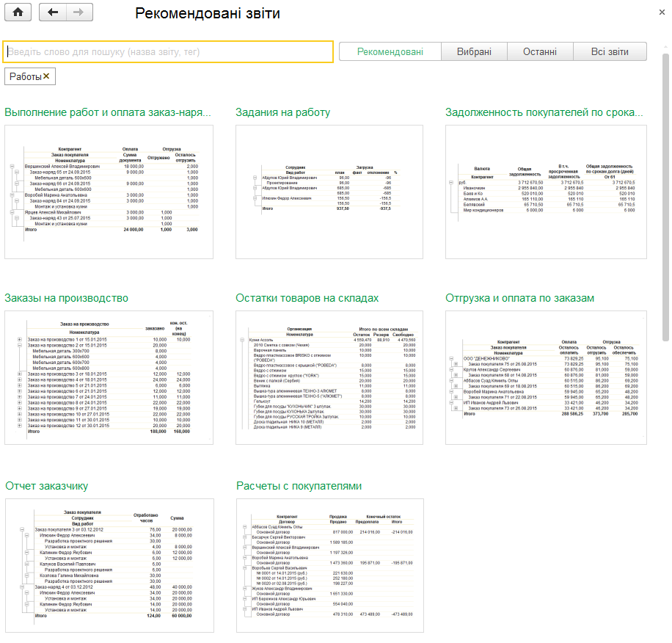Close the Рекомендовані звіти window

pyautogui.click(x=662, y=12)
